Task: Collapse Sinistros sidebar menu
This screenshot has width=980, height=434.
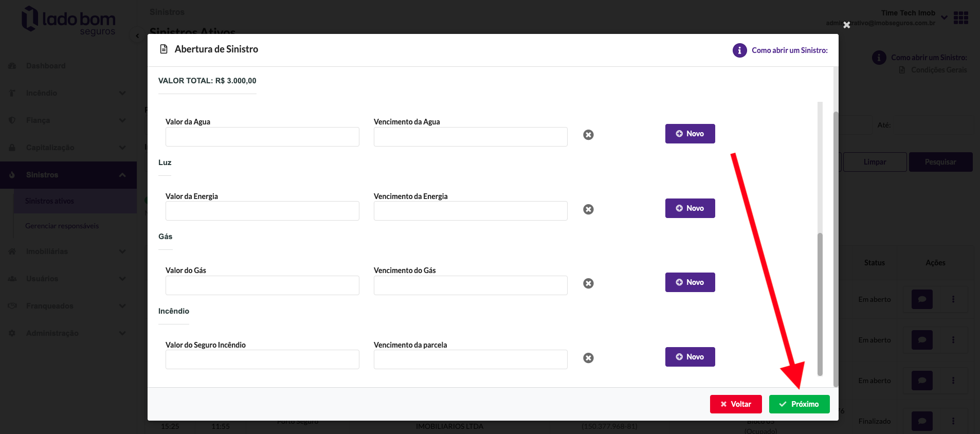Action: pos(68,175)
